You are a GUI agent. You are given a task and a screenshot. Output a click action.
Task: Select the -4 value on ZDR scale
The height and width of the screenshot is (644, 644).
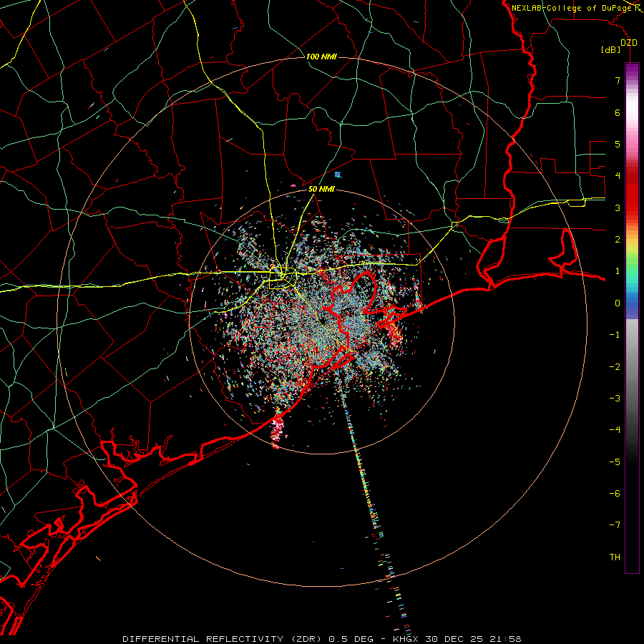point(615,430)
